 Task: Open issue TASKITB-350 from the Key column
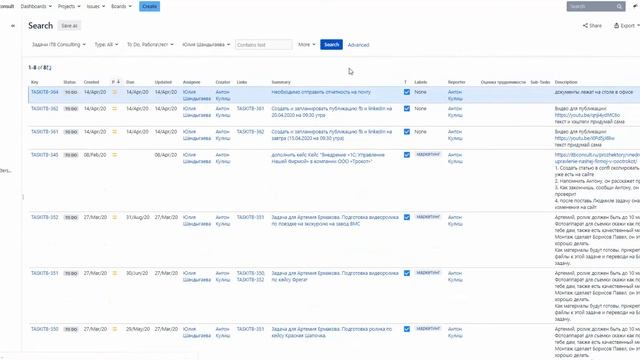44,329
